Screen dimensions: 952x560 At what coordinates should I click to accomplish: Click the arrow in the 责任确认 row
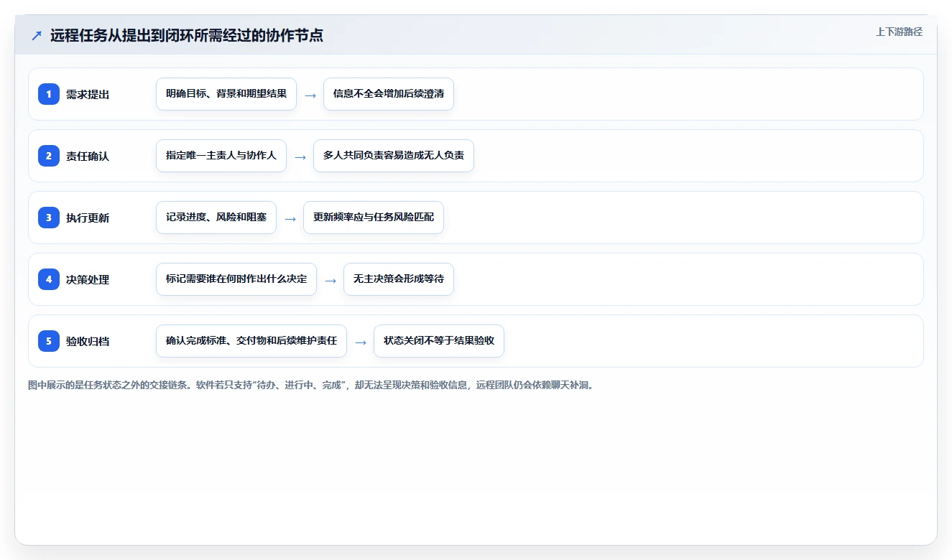point(300,157)
